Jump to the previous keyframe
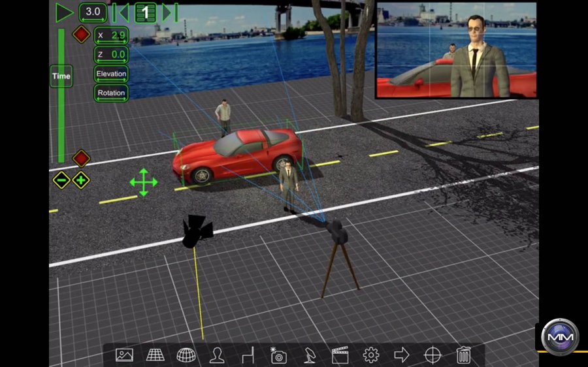This screenshot has height=367, width=588. click(121, 13)
